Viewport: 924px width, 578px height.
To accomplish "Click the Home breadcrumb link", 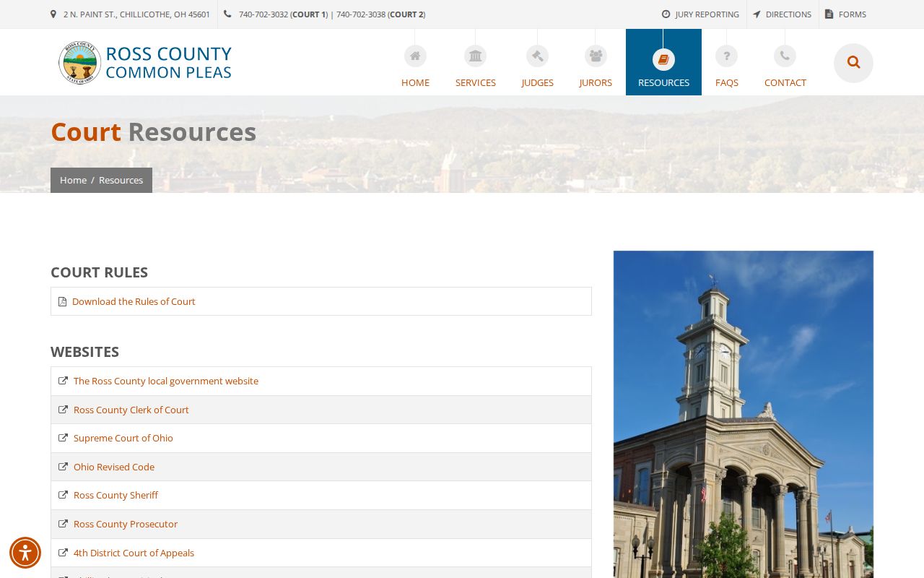I will click(x=73, y=180).
